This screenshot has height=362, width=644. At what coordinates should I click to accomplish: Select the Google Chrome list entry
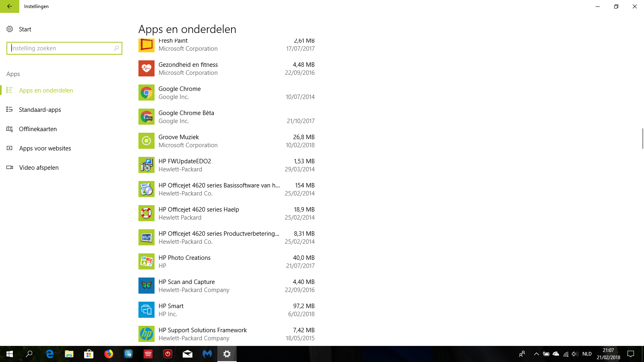(227, 93)
